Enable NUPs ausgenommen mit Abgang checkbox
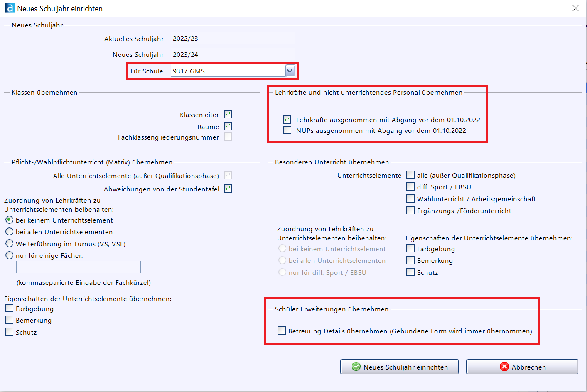 tap(287, 130)
